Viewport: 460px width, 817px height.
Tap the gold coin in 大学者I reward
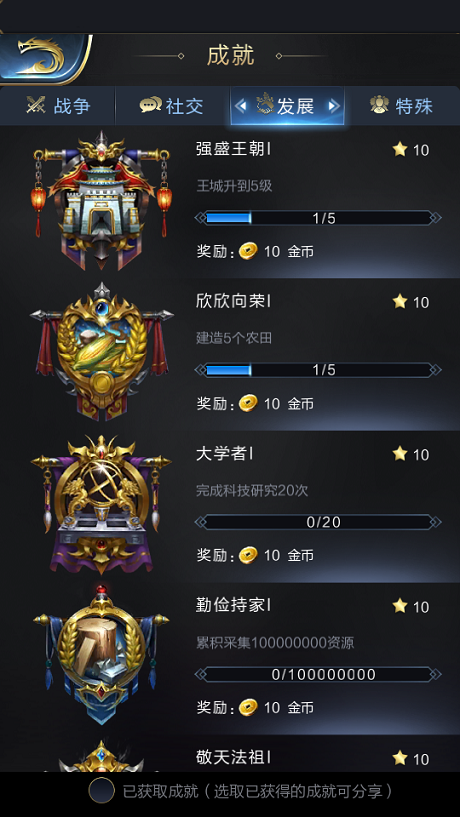[x=248, y=555]
